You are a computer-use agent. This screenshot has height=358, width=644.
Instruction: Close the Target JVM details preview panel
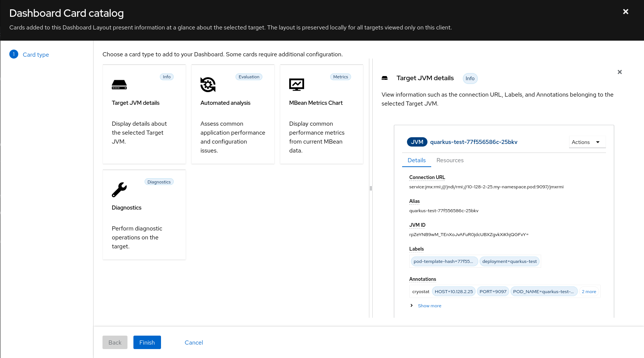pos(619,72)
